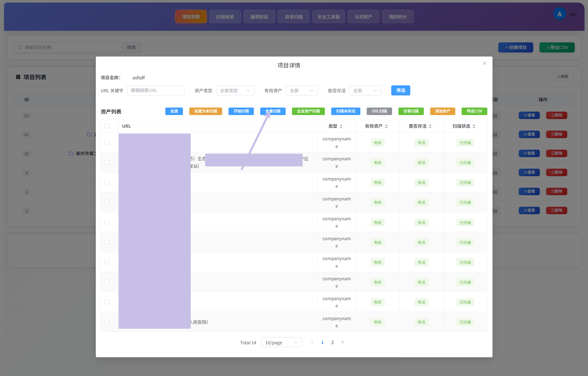Switch to the 目录扫描 nav tab
588x376 pixels.
tap(294, 17)
